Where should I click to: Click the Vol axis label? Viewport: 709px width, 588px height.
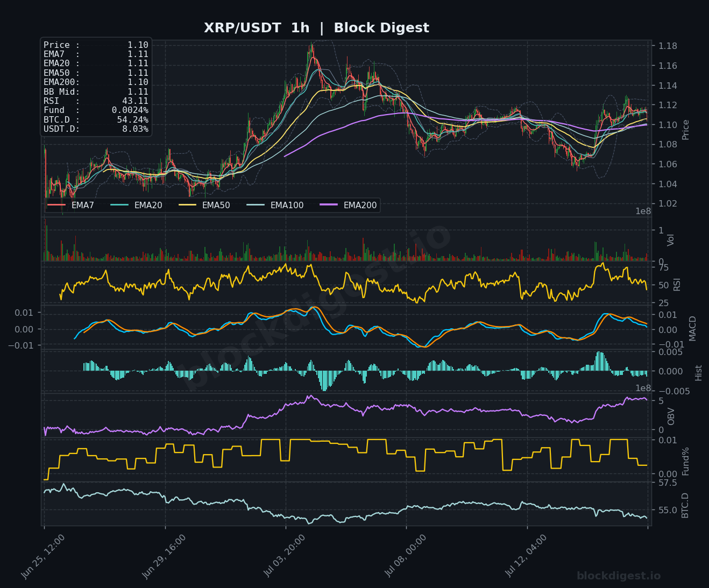pyautogui.click(x=671, y=240)
